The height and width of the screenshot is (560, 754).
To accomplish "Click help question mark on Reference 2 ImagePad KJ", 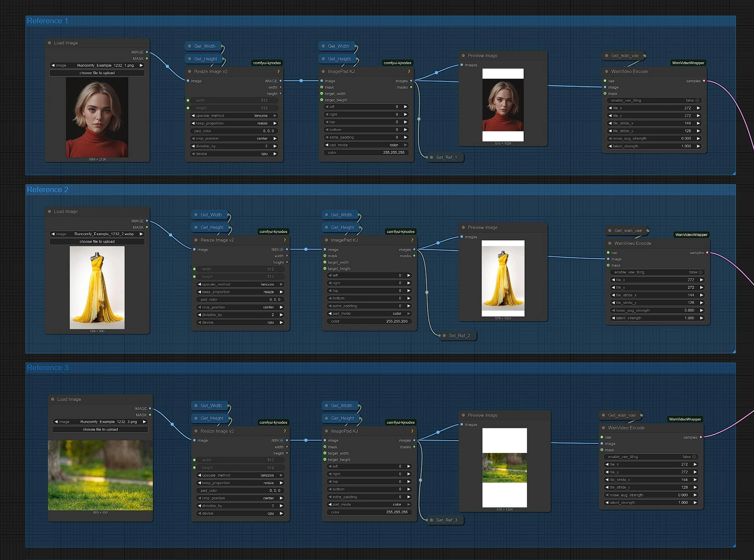I will tap(412, 240).
